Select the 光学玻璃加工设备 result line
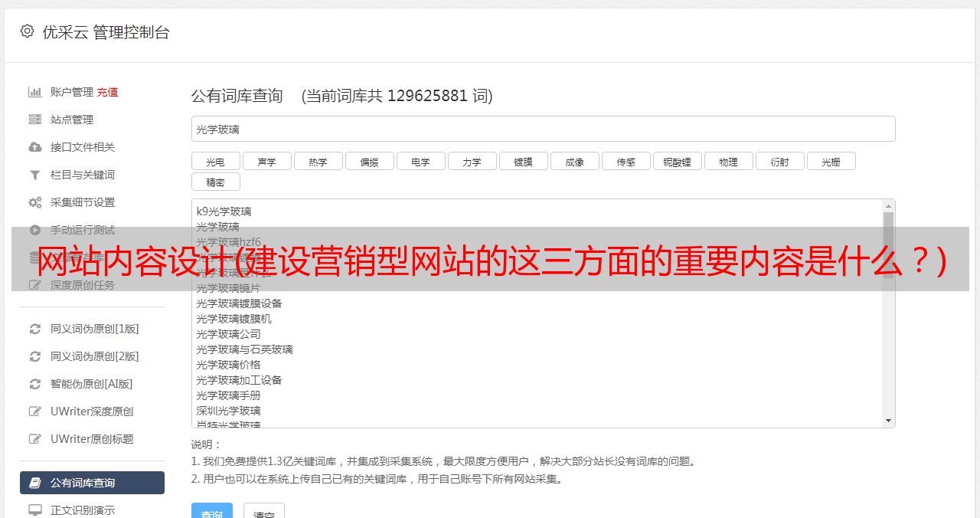 point(239,380)
